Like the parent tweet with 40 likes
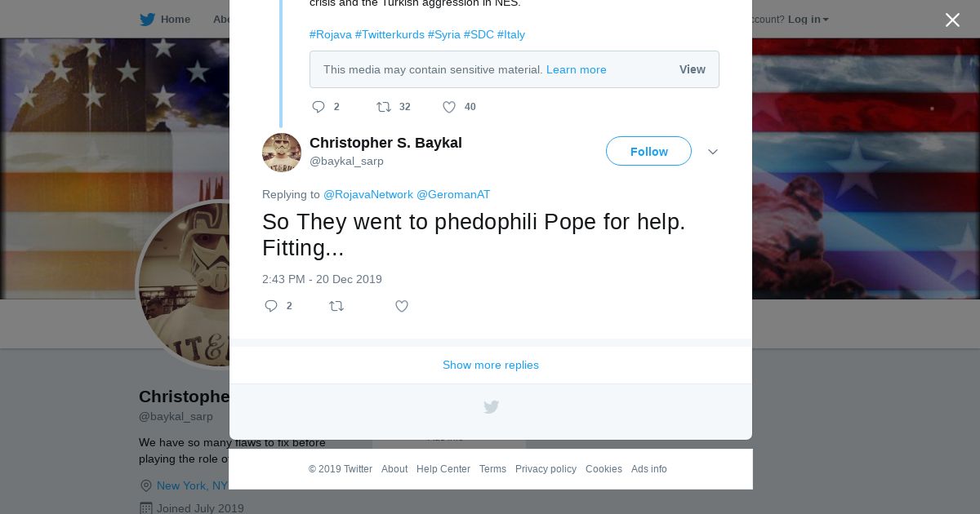The width and height of the screenshot is (980, 514). click(449, 107)
